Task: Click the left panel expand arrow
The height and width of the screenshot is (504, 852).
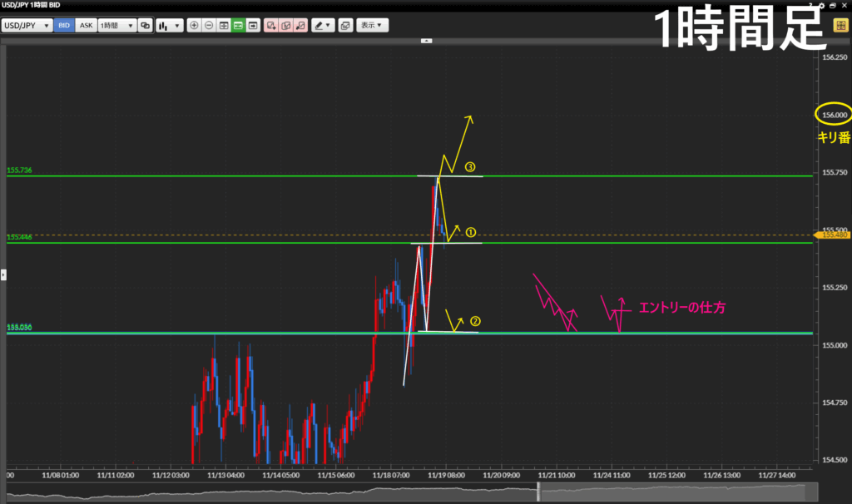Action: click(x=3, y=274)
